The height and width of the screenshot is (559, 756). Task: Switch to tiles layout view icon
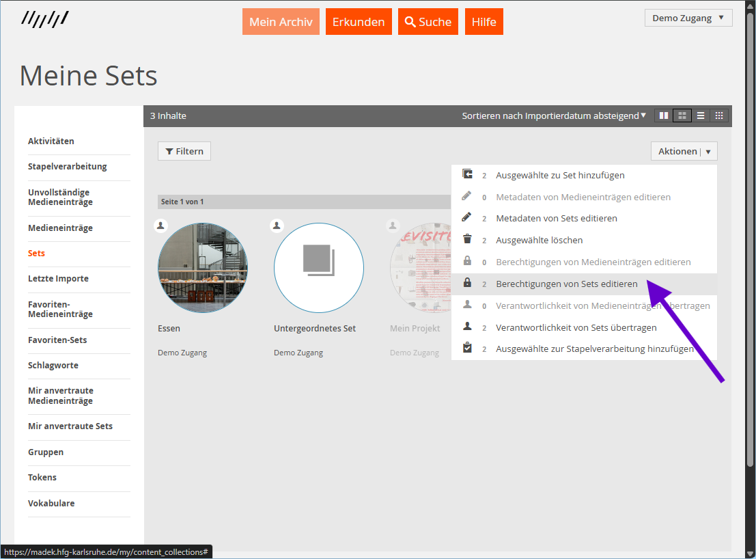click(663, 115)
